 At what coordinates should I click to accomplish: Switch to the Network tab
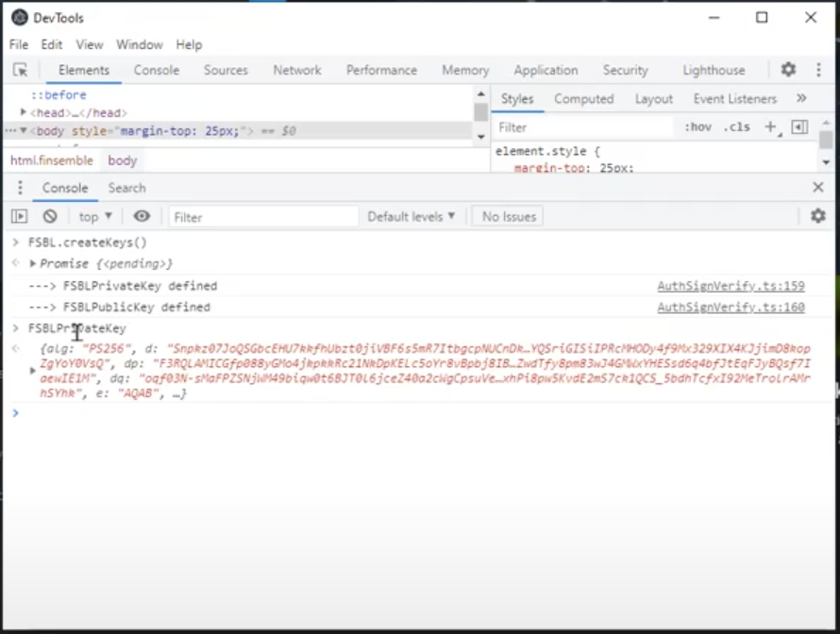point(296,70)
